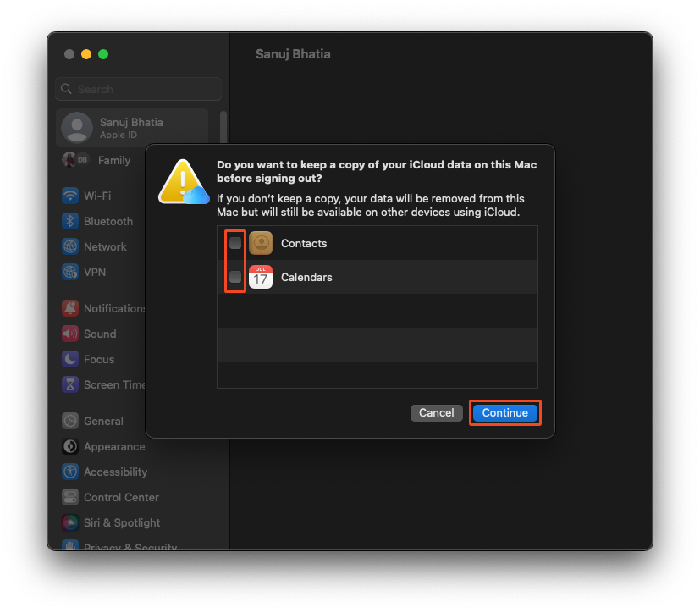
Task: Check the Contacts checkbox to keep a copy
Action: click(x=234, y=243)
